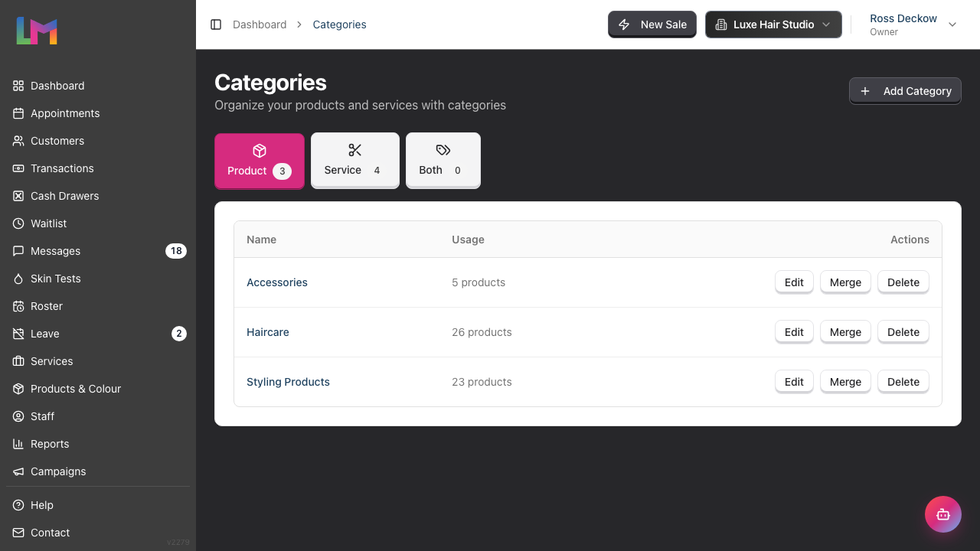Open Transactions page
Viewport: 980px width, 551px height.
click(98, 168)
